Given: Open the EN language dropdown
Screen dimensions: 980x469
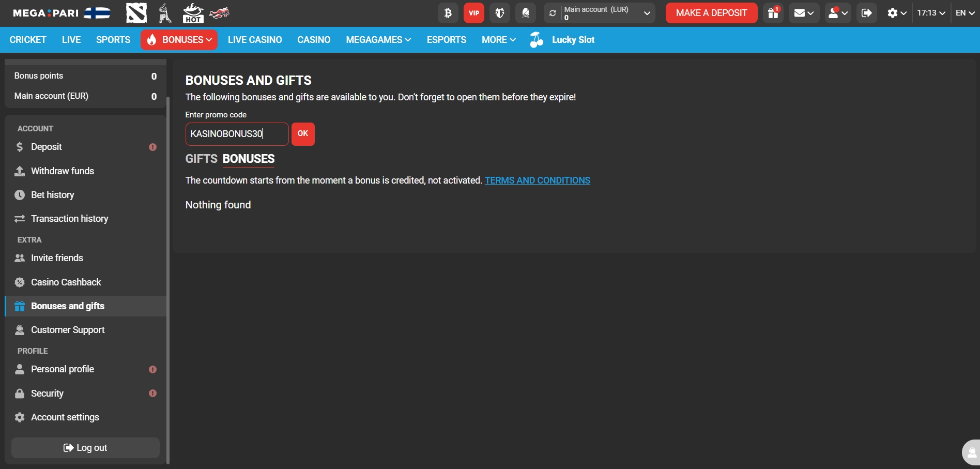Looking at the screenshot, I should pyautogui.click(x=965, y=13).
